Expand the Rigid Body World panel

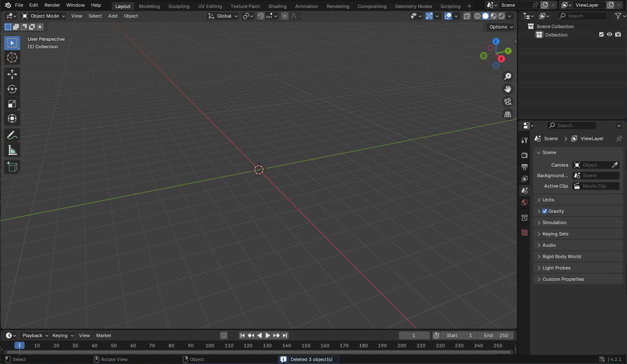pyautogui.click(x=578, y=256)
